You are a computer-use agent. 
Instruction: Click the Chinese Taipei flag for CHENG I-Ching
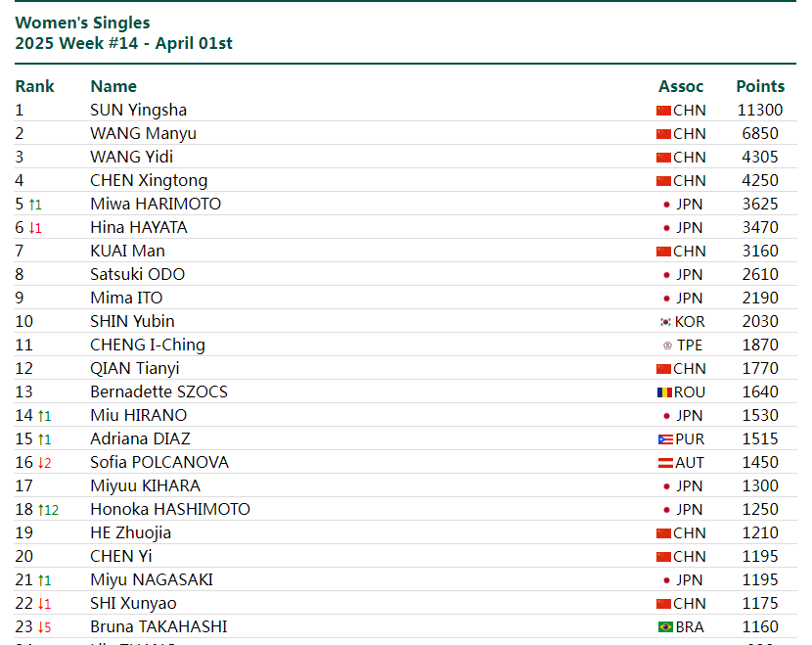[667, 346]
